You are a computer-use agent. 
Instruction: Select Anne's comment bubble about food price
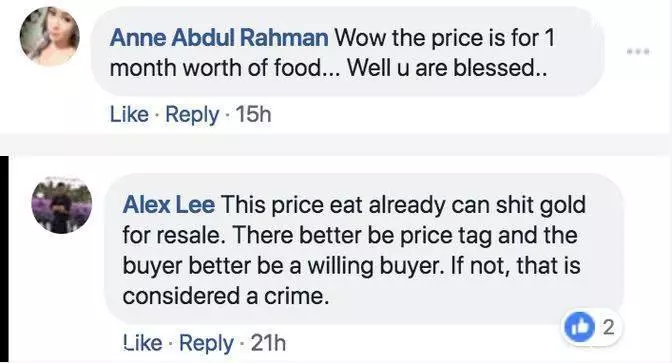348,52
